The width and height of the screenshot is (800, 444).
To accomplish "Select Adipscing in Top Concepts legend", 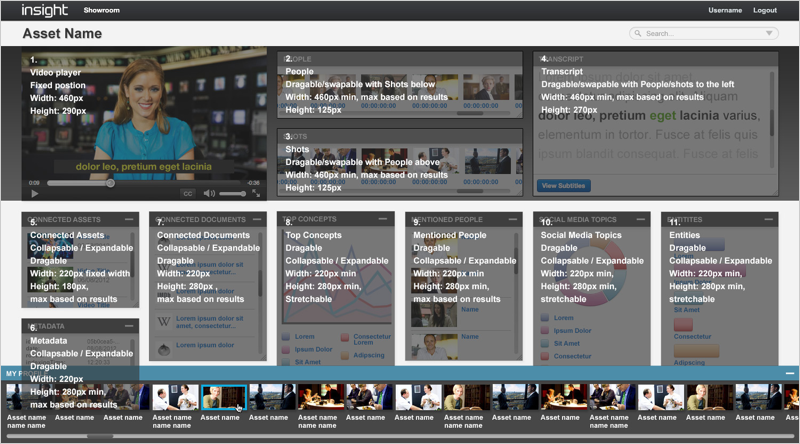I will click(369, 355).
